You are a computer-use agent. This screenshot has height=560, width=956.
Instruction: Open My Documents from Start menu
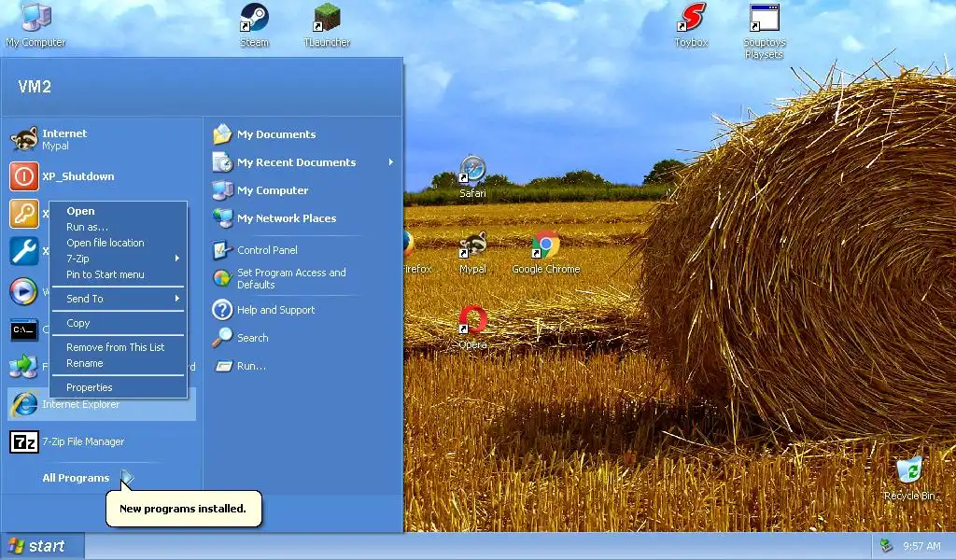(303, 134)
